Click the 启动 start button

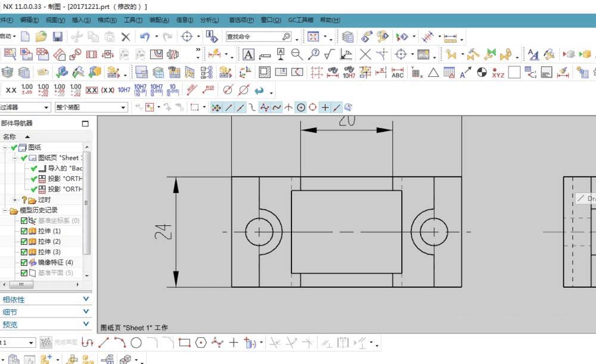[x=8, y=36]
